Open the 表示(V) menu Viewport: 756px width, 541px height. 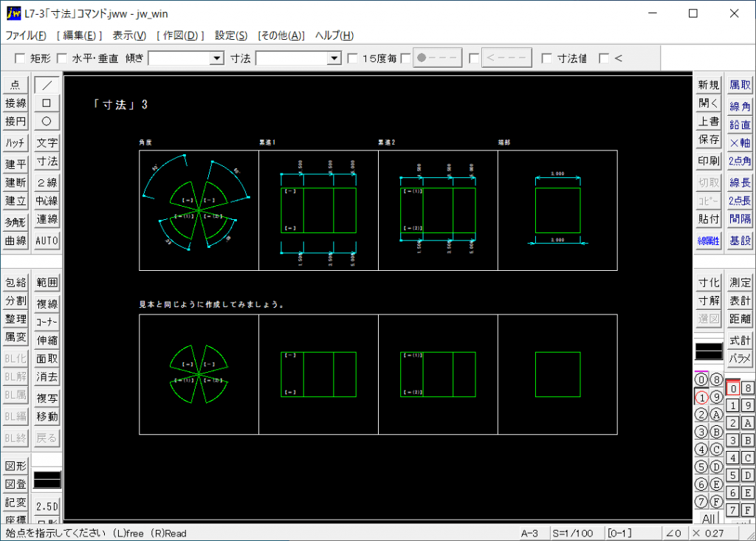(x=129, y=35)
